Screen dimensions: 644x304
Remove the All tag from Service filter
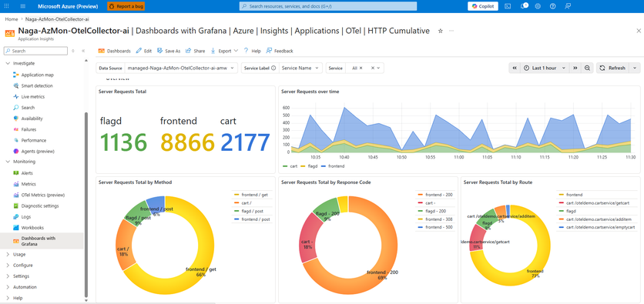[x=361, y=68]
